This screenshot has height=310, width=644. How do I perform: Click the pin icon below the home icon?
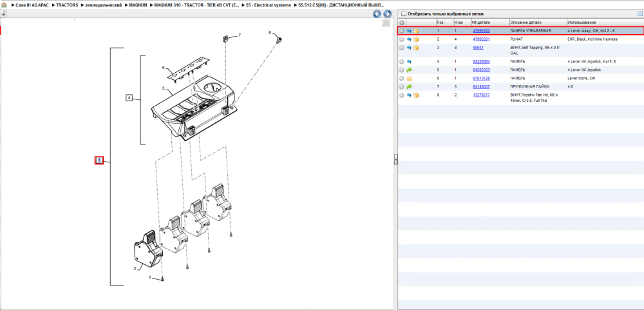tap(4, 14)
